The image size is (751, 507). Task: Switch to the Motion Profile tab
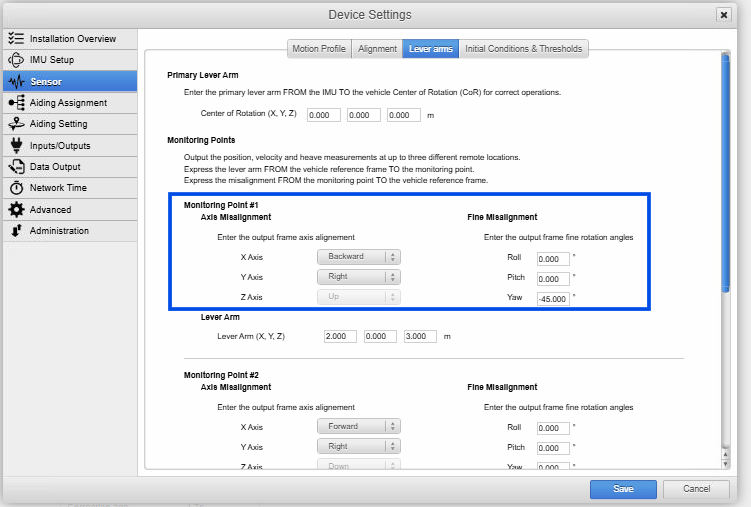(317, 48)
